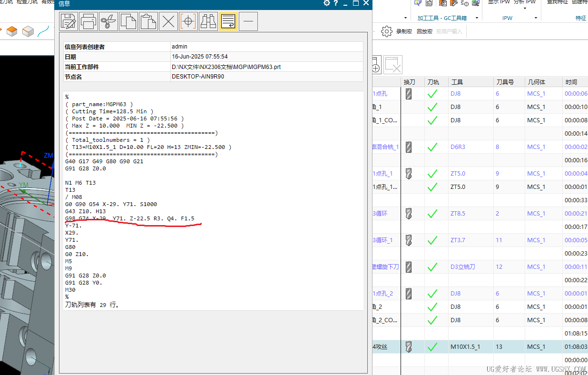The width and height of the screenshot is (588, 375).
Task: Click the G98 G74 tapping cycle line
Action: coord(129,218)
